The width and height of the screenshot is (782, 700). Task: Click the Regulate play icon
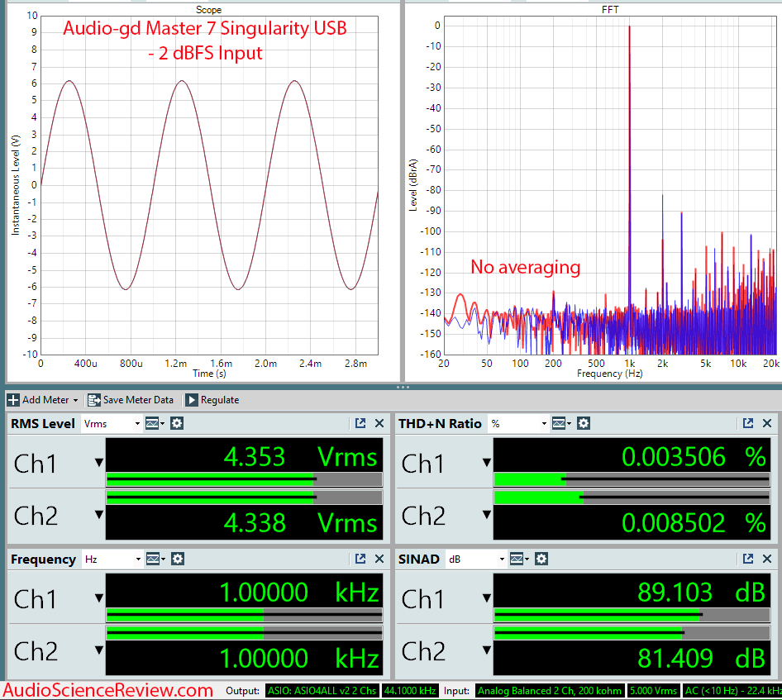(192, 400)
